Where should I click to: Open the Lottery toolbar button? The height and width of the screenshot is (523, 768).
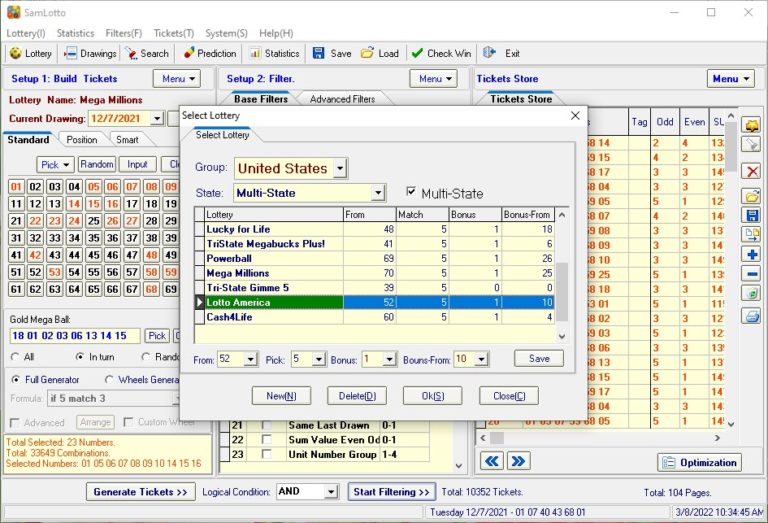[30, 53]
